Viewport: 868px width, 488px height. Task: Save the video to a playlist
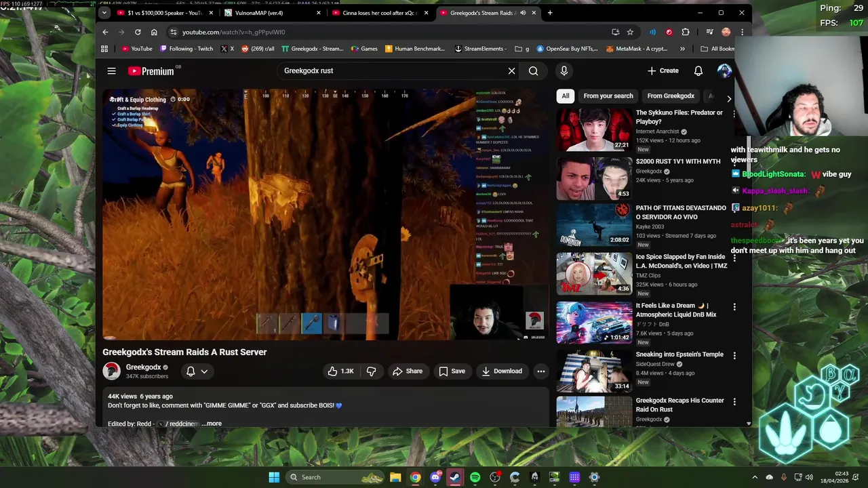click(452, 371)
